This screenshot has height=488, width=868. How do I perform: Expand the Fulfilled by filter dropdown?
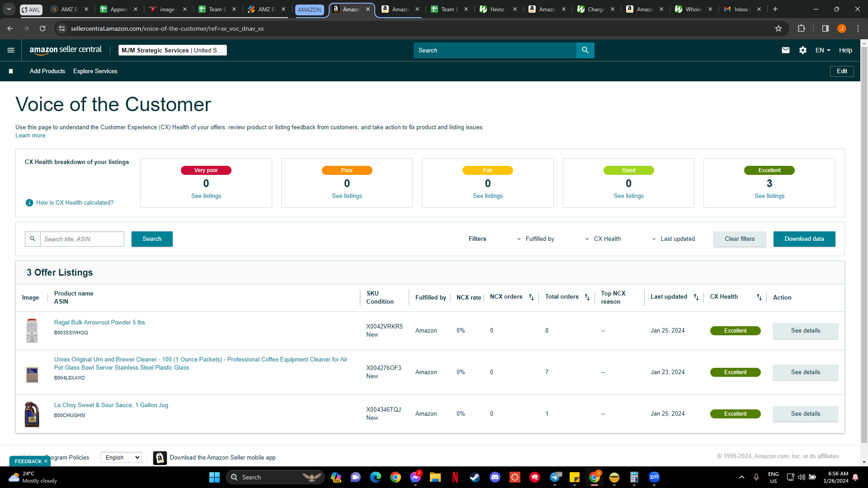click(536, 239)
